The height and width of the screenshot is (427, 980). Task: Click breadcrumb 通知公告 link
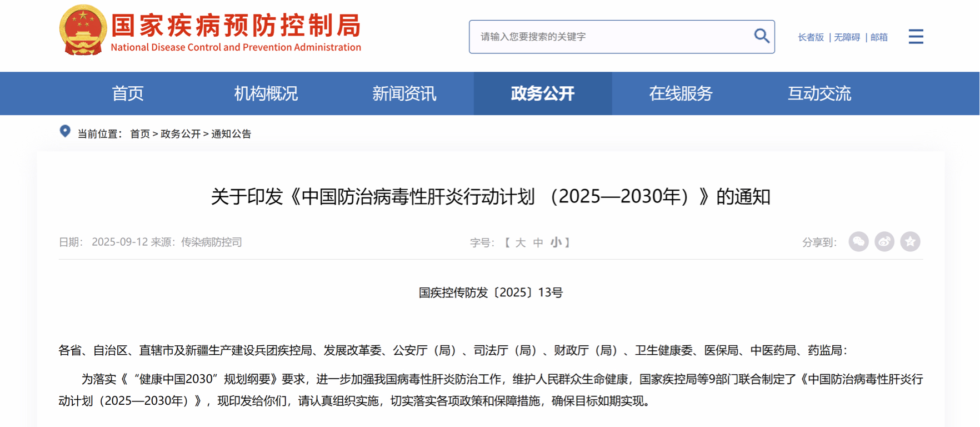231,134
